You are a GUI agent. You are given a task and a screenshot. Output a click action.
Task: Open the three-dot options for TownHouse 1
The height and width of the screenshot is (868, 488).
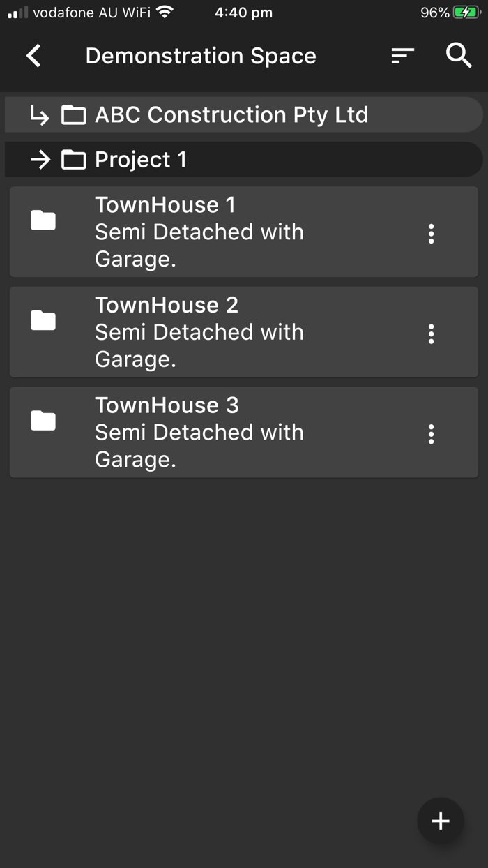(x=431, y=233)
